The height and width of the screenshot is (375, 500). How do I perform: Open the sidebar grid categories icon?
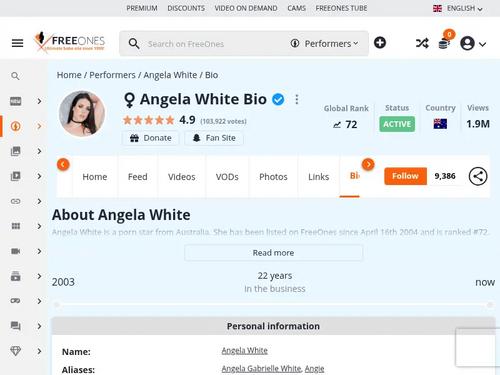[16, 226]
